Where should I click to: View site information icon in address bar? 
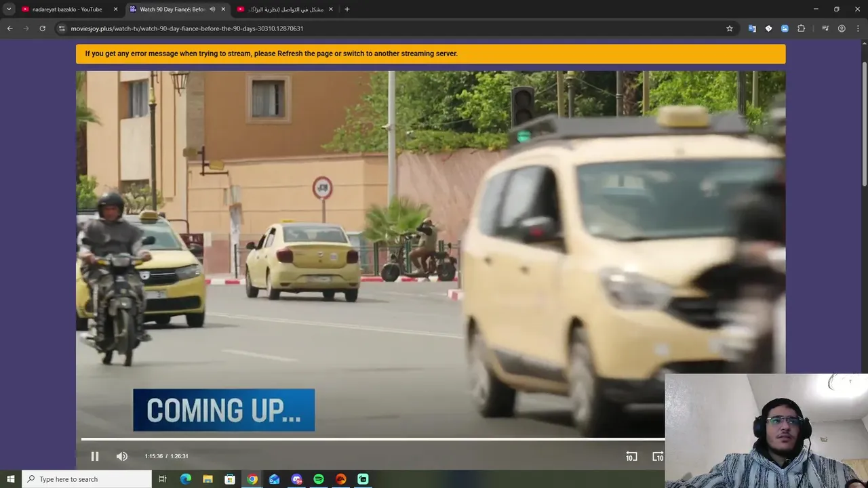tap(62, 28)
